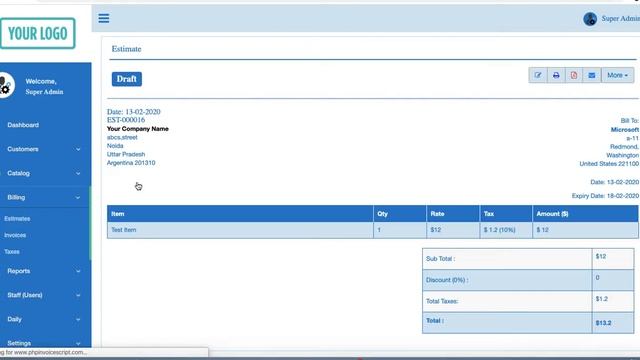Select the Test Item row cell
The image size is (640, 360).
tap(240, 230)
